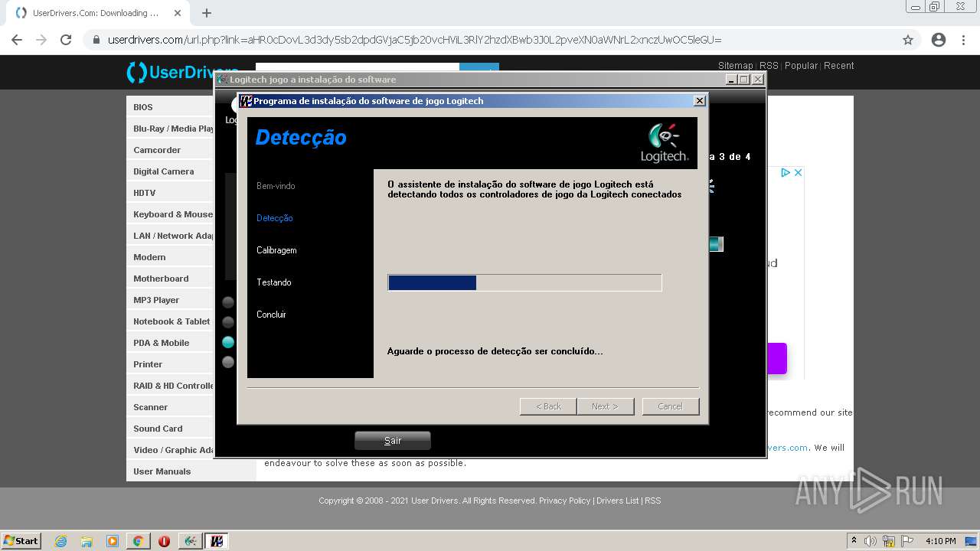Screen dimensions: 980x551
Task: Select the BIOS category
Action: [143, 107]
